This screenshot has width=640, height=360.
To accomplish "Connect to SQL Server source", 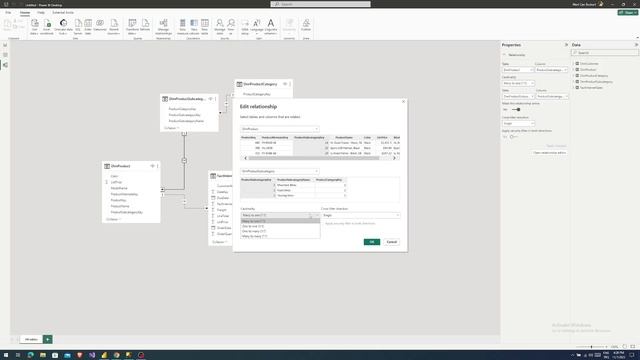I will click(78, 27).
